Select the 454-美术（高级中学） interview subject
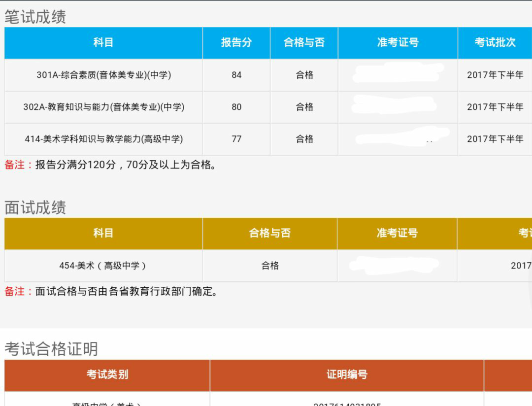This screenshot has width=532, height=406. pyautogui.click(x=102, y=266)
